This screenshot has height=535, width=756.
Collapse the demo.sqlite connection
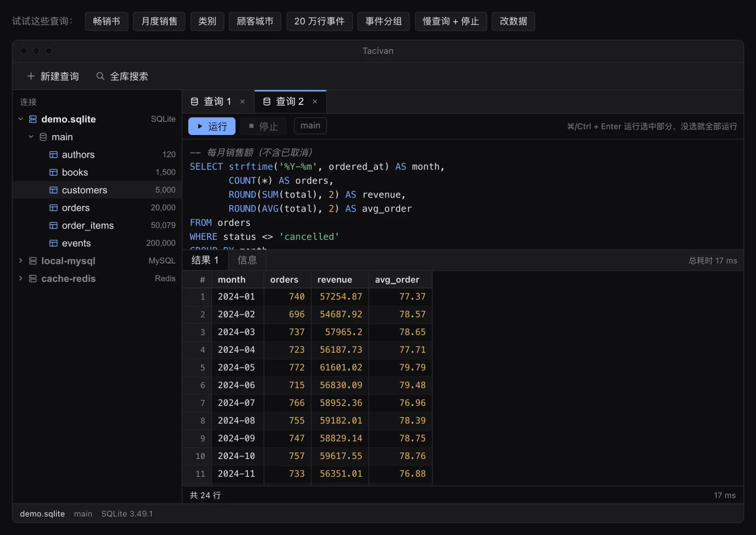pyautogui.click(x=21, y=119)
